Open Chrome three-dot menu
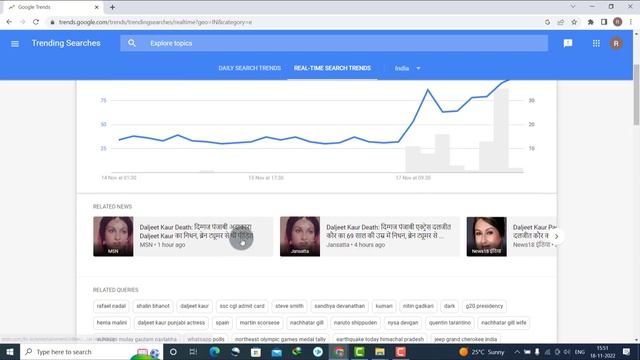640x360 pixels. coord(631,22)
